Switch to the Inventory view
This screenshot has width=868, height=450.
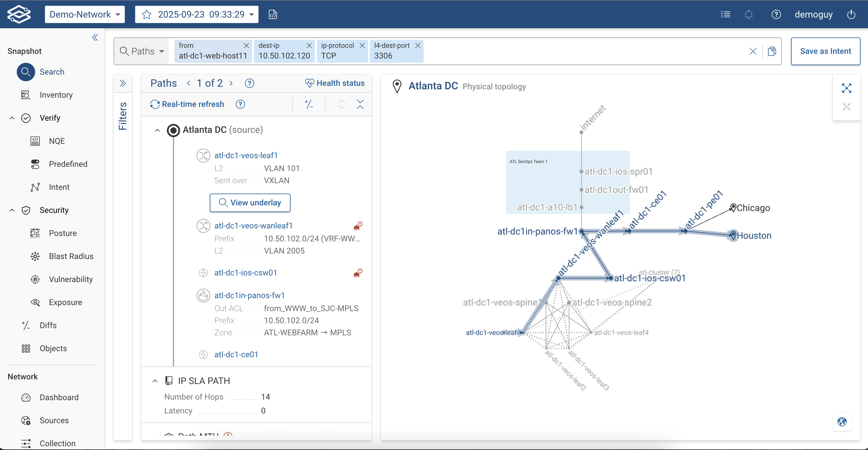26,95
